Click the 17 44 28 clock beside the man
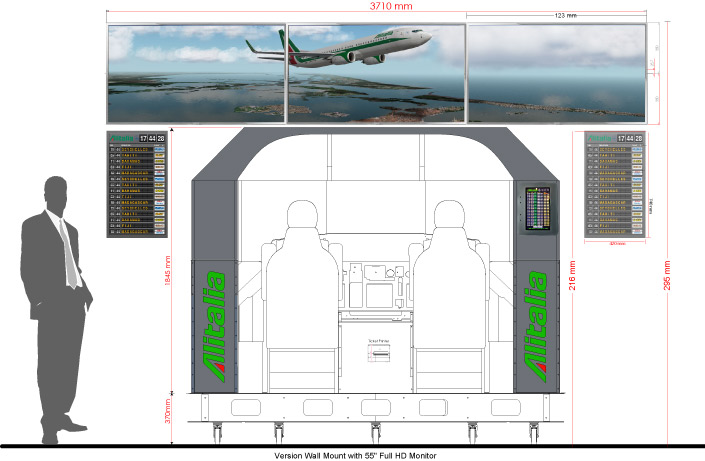The width and height of the screenshot is (705, 461). [x=152, y=138]
